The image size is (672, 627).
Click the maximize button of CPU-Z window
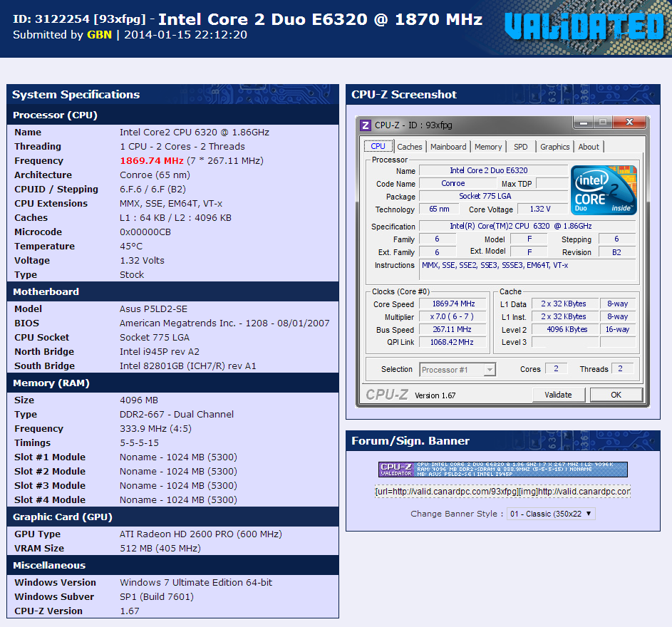point(603,123)
